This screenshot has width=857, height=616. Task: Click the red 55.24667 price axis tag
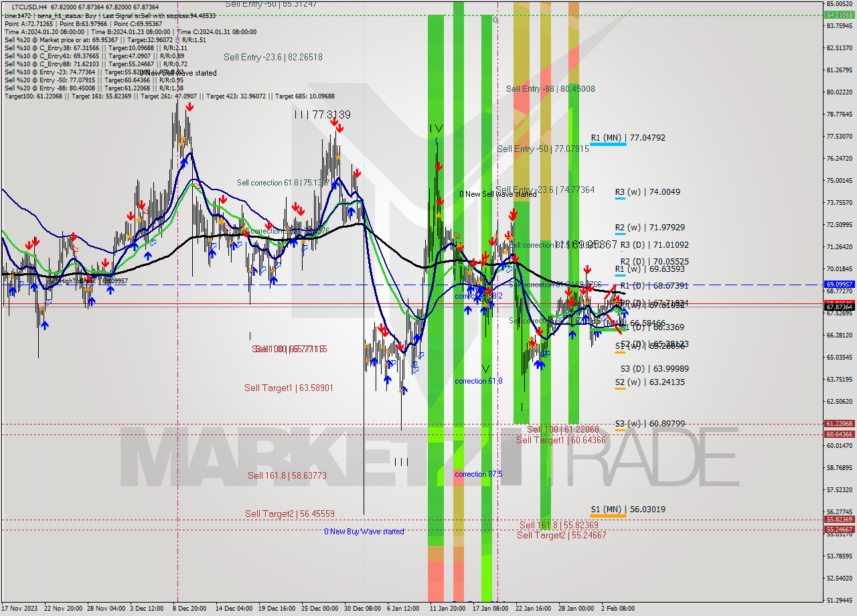840,529
